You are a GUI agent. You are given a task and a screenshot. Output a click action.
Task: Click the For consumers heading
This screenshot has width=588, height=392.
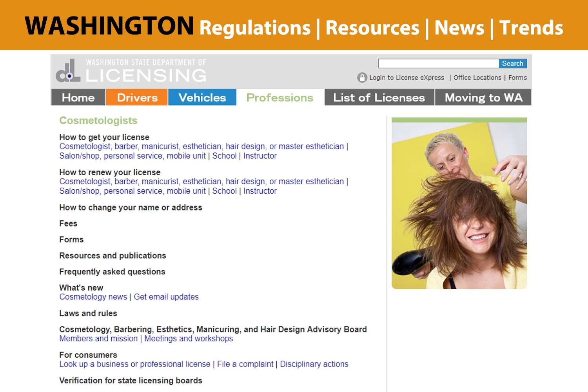click(x=88, y=355)
